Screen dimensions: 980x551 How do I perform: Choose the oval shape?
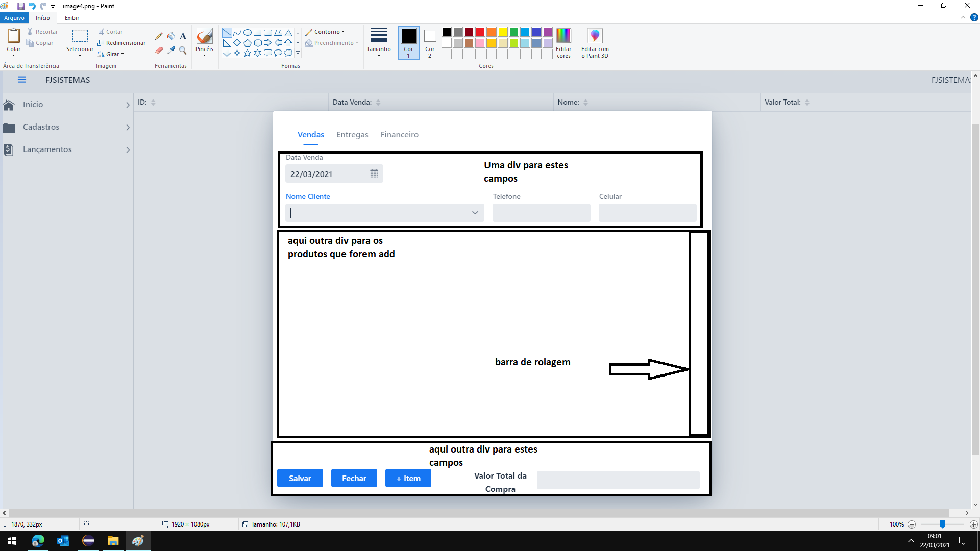click(247, 32)
